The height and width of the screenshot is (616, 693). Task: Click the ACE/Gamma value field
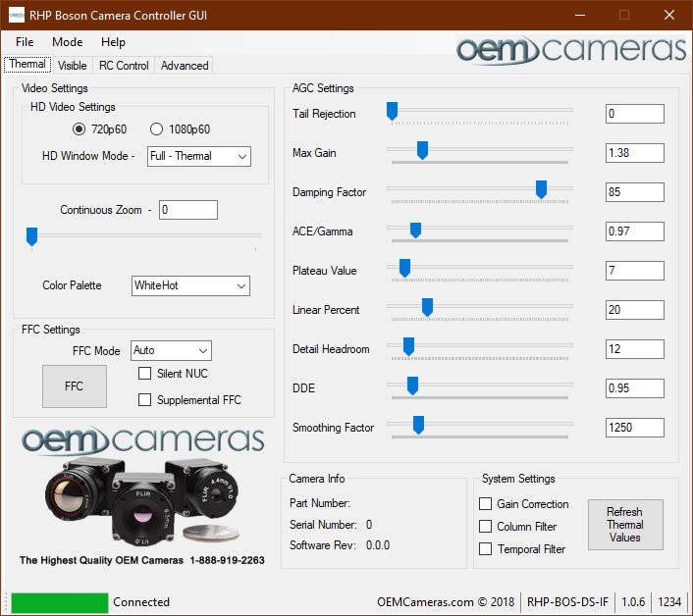coord(635,231)
